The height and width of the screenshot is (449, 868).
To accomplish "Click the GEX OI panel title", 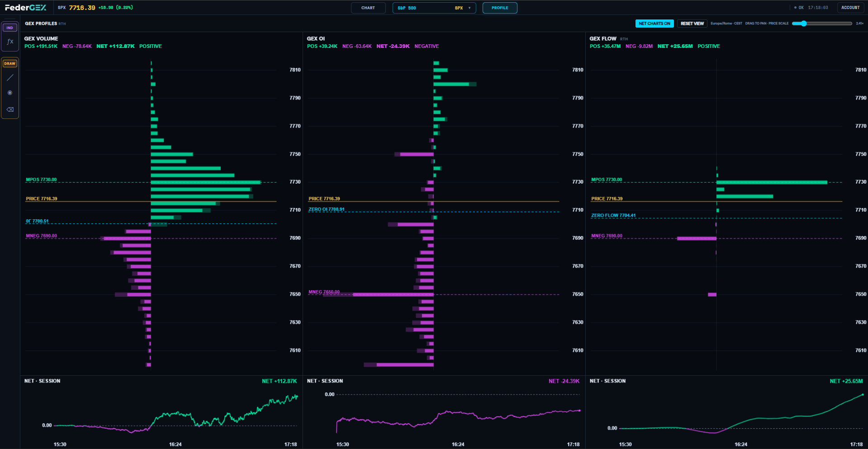I will tap(316, 39).
